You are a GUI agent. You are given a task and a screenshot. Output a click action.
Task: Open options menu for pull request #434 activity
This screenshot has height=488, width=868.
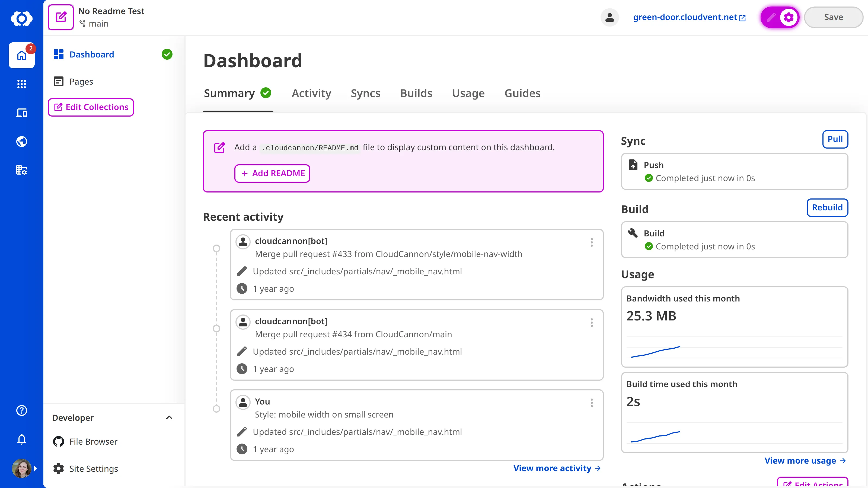point(592,323)
